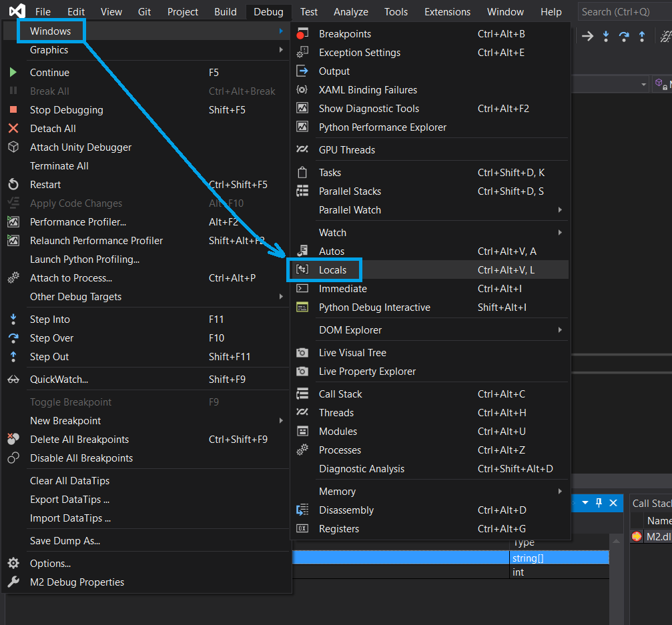Click the Parallel Stacks icon
This screenshot has width=672, height=625.
pyautogui.click(x=302, y=191)
